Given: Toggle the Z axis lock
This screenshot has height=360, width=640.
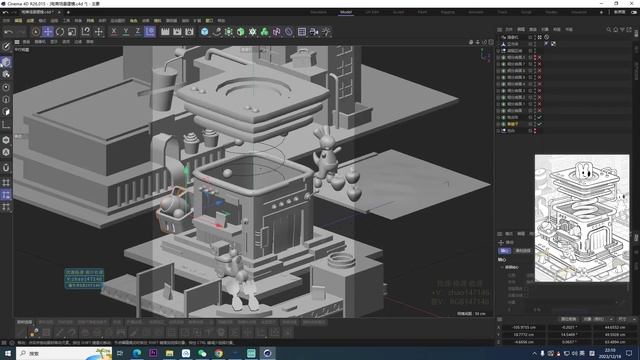Looking at the screenshot, I should [x=138, y=31].
